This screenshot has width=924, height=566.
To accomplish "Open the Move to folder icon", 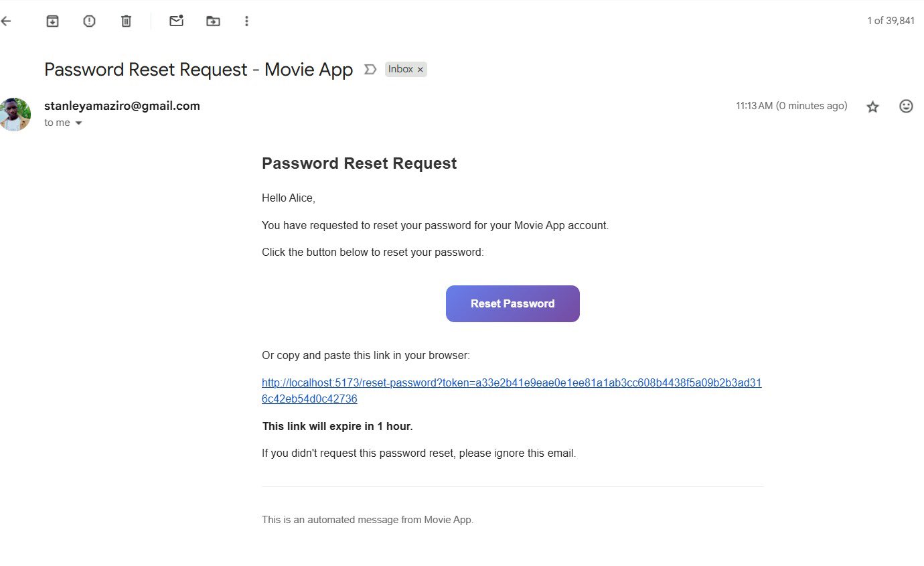I will tap(213, 21).
